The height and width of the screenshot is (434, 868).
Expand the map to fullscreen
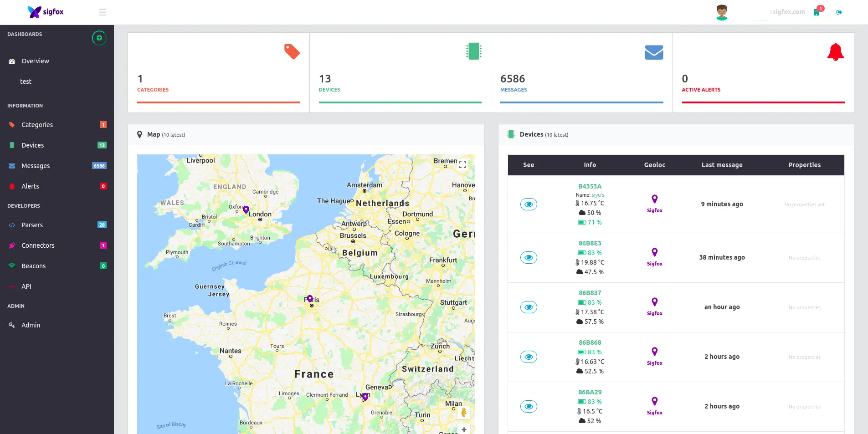pyautogui.click(x=462, y=164)
